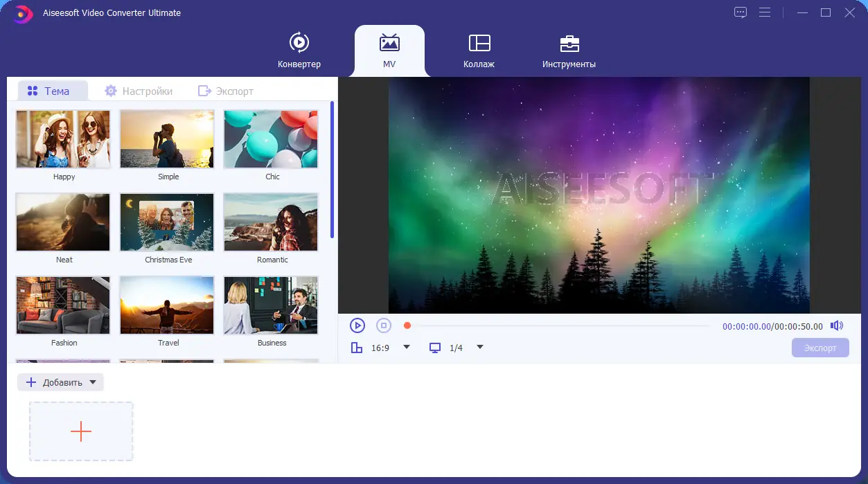Close the Aiseesoft window
This screenshot has width=868, height=484.
click(849, 12)
